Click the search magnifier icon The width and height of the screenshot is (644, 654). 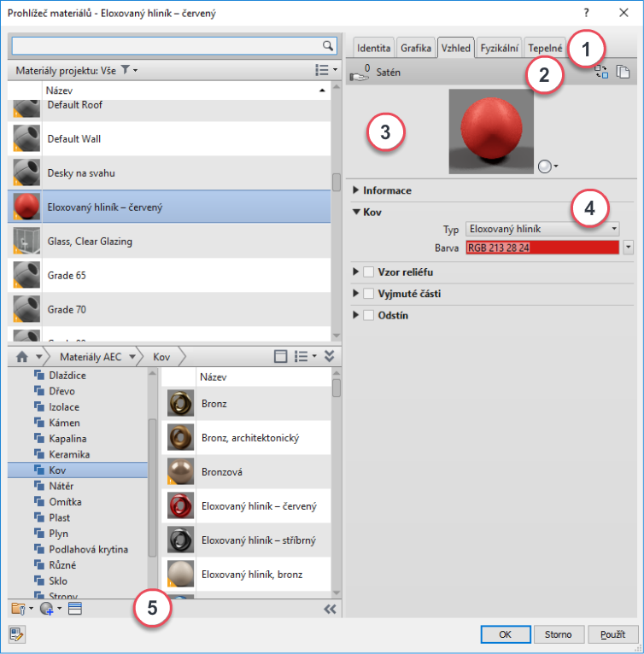click(328, 45)
